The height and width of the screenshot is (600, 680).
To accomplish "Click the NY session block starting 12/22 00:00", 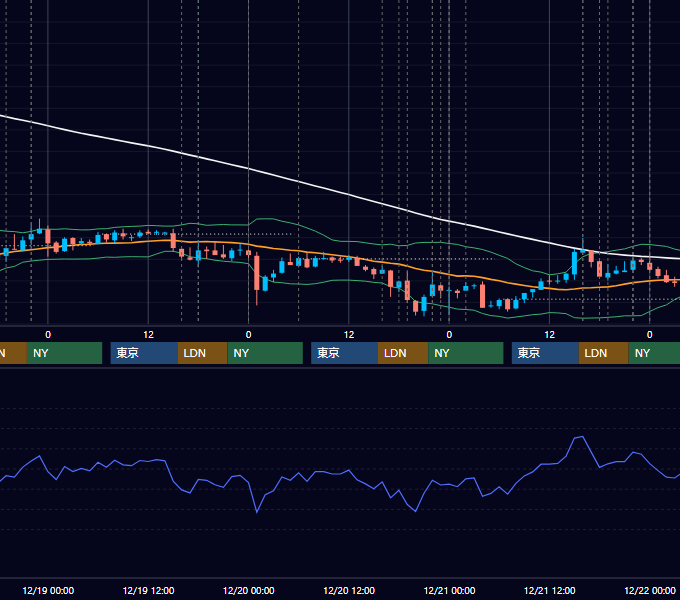I will point(654,353).
